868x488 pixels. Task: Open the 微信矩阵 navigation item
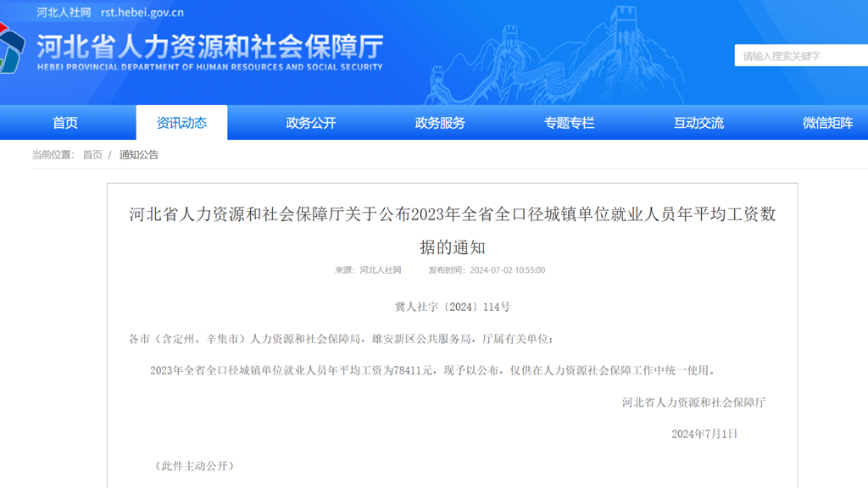827,123
